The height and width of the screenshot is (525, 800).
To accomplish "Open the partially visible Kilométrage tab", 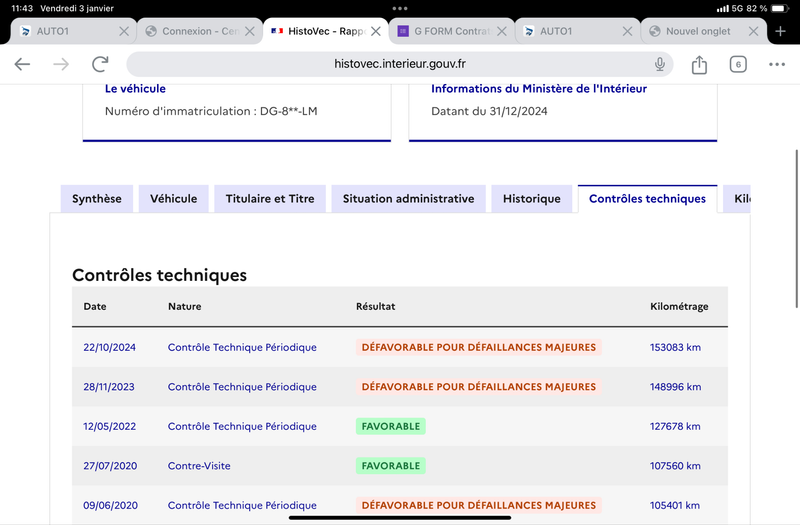I will coord(737,198).
